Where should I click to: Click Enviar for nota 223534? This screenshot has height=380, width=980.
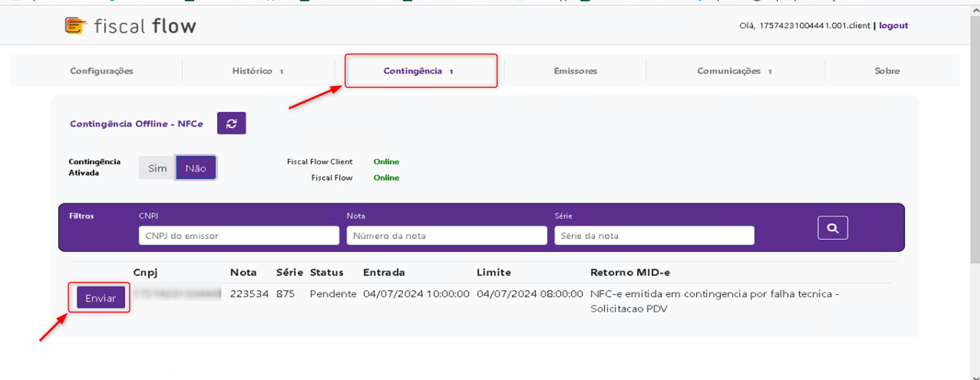101,298
